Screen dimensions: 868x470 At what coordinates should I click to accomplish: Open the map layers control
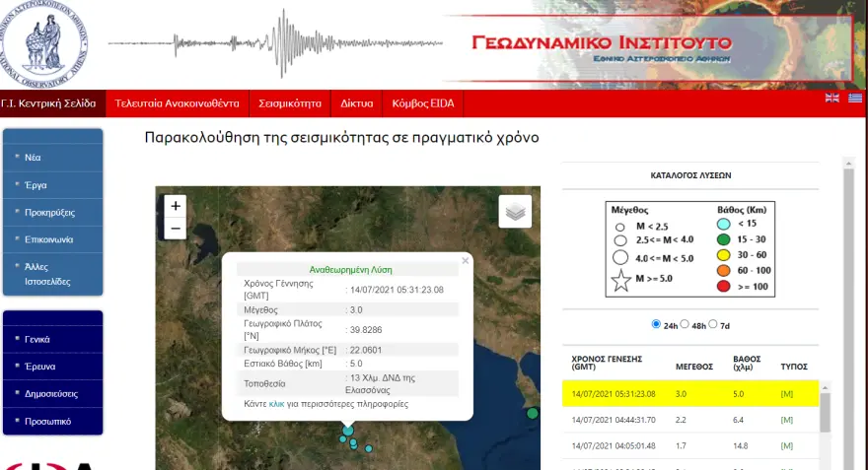[x=515, y=211]
